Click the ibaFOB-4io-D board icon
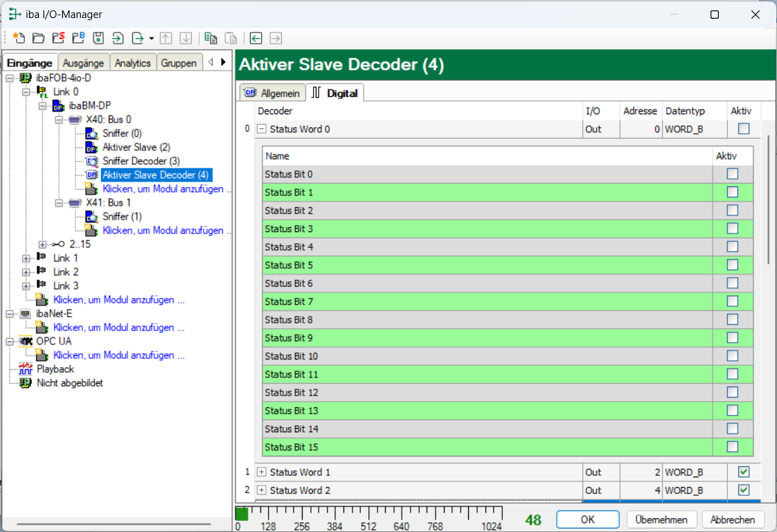Image resolution: width=777 pixels, height=532 pixels. pos(25,78)
